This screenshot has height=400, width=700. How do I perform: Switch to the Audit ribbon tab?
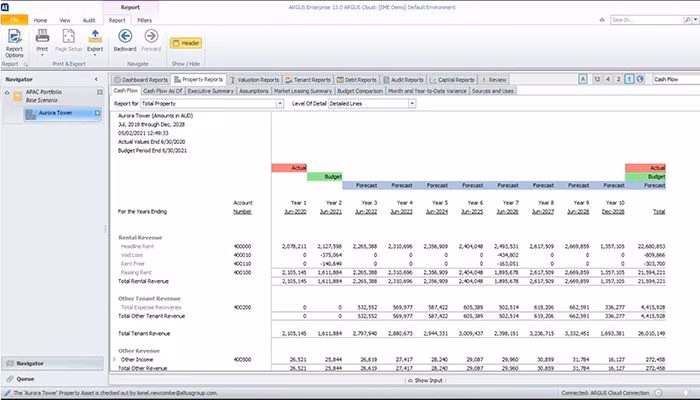point(89,20)
